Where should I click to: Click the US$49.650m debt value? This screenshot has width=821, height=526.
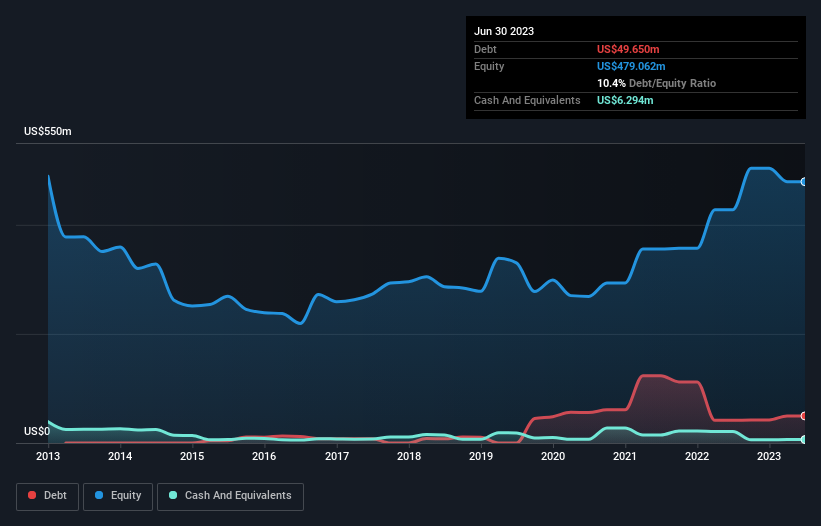(x=628, y=49)
